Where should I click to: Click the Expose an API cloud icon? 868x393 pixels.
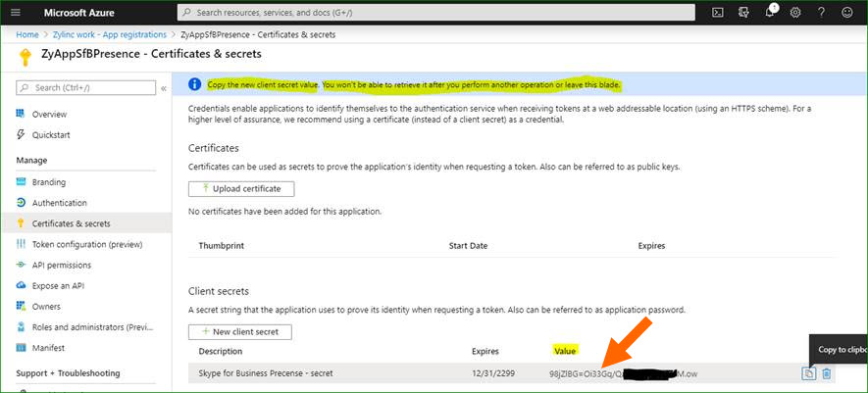point(21,285)
